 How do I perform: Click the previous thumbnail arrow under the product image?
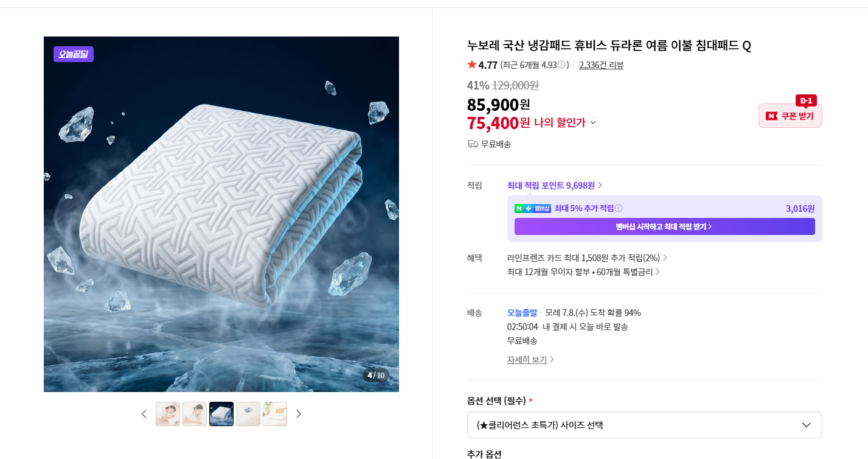144,414
